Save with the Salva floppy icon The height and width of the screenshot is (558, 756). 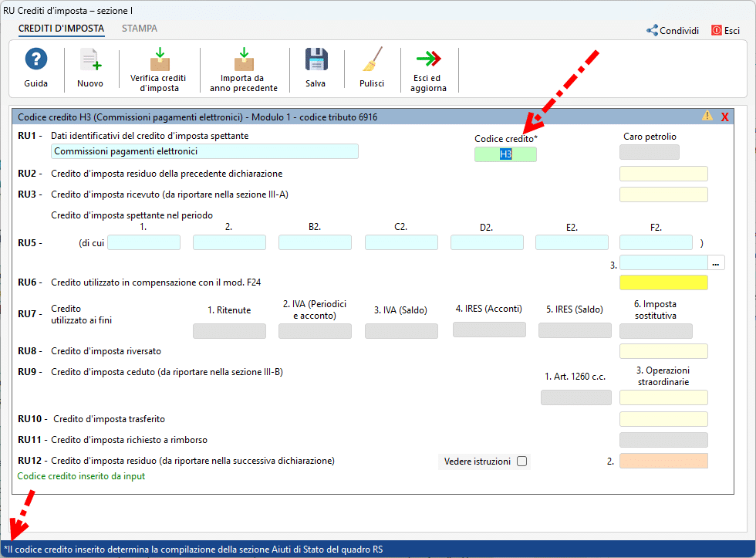coord(316,59)
